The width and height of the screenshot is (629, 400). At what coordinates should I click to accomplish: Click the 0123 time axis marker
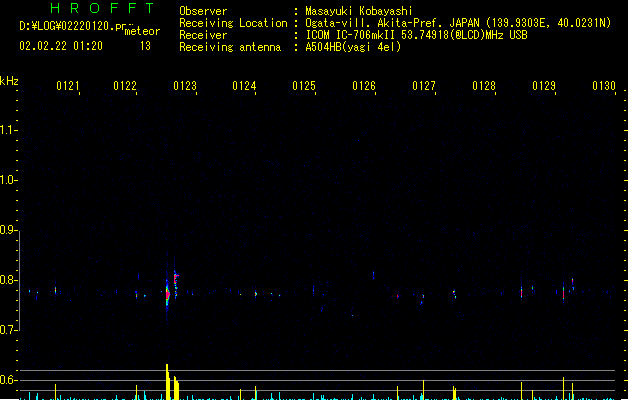(185, 86)
